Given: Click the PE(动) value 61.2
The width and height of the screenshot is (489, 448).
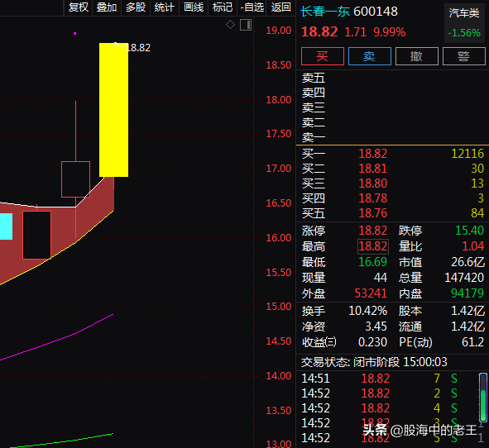Looking at the screenshot, I should click(472, 342).
